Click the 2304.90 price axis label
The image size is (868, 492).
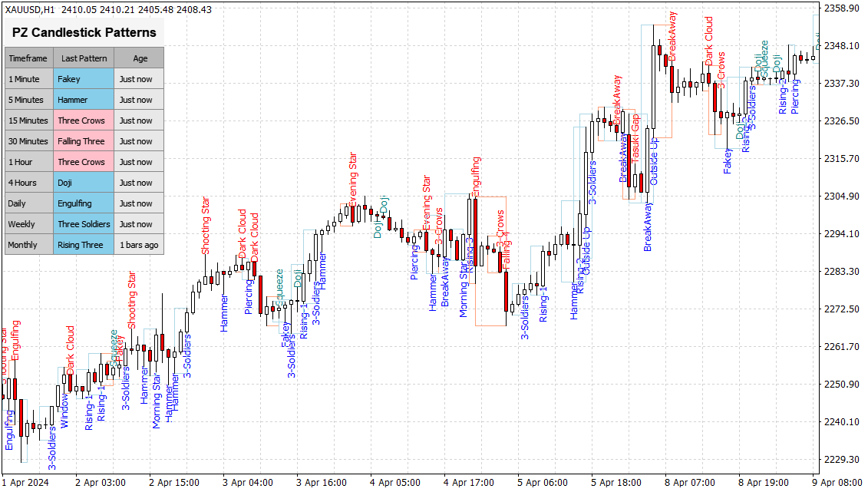coord(841,196)
